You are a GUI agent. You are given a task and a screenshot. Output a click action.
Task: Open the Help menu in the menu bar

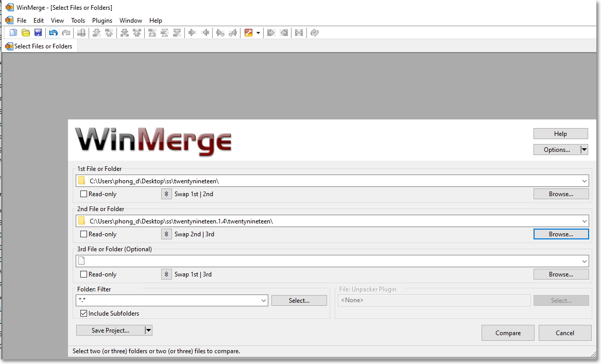(x=156, y=20)
